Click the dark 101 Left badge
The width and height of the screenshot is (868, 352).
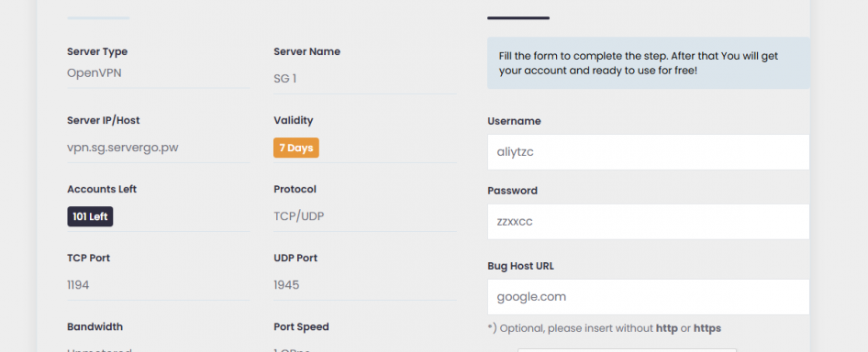tap(90, 217)
